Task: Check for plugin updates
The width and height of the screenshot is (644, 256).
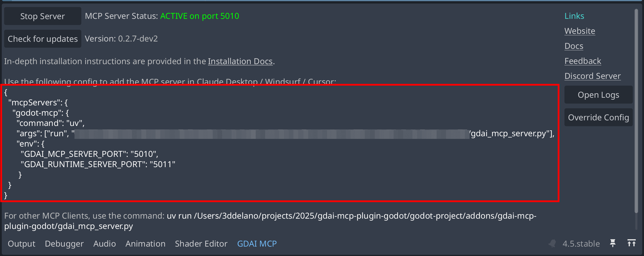Action: coord(42,39)
